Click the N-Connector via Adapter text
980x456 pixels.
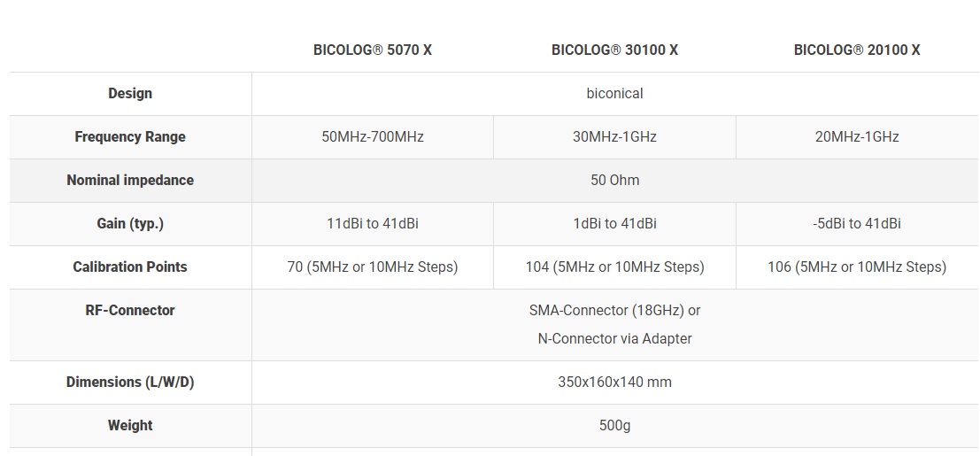pos(614,338)
